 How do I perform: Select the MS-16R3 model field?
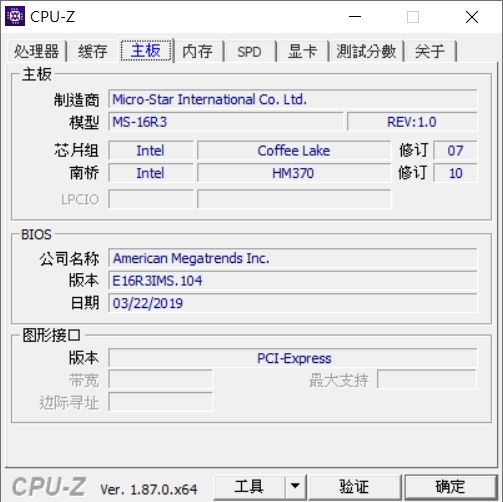coord(226,122)
